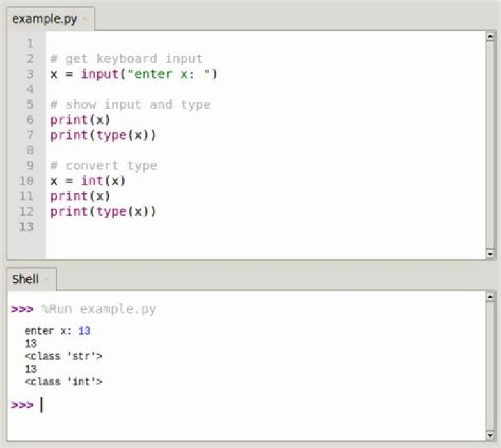Click the <class 'str'> output line
Screen dimensions: 501x448
pyautogui.click(x=63, y=356)
